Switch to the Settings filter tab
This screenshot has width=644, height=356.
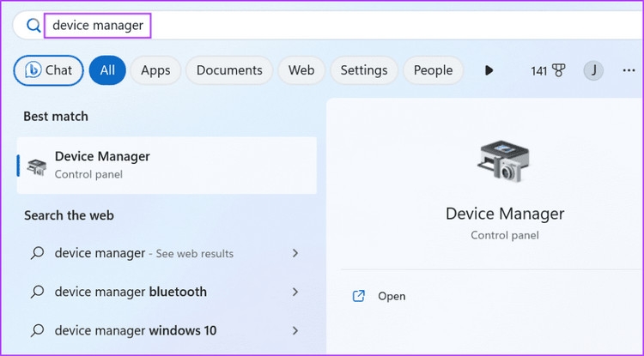(x=364, y=70)
